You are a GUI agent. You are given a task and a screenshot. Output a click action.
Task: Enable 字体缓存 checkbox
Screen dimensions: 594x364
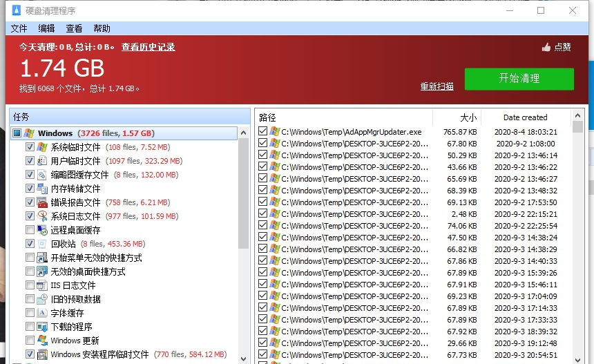click(x=30, y=313)
